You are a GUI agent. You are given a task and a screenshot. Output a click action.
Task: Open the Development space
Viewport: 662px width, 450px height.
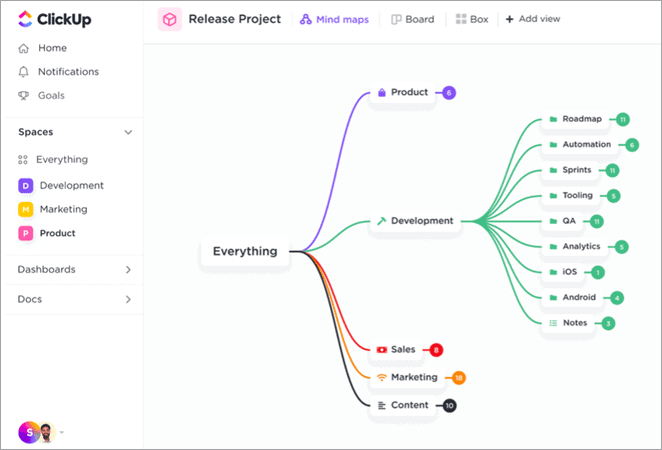pos(71,185)
